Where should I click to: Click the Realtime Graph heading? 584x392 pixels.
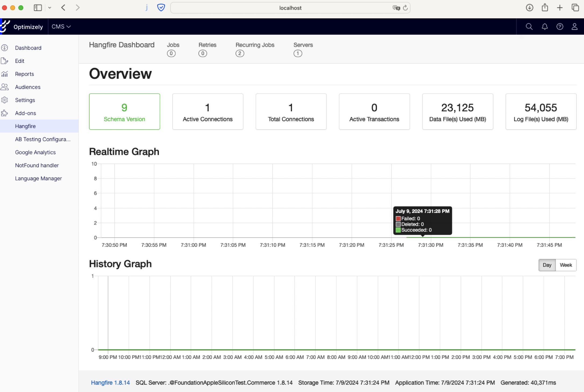point(124,152)
